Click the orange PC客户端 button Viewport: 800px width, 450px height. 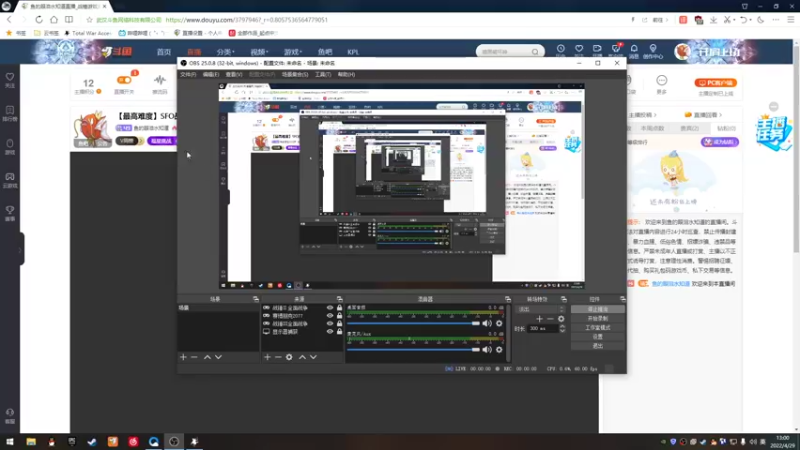click(715, 83)
